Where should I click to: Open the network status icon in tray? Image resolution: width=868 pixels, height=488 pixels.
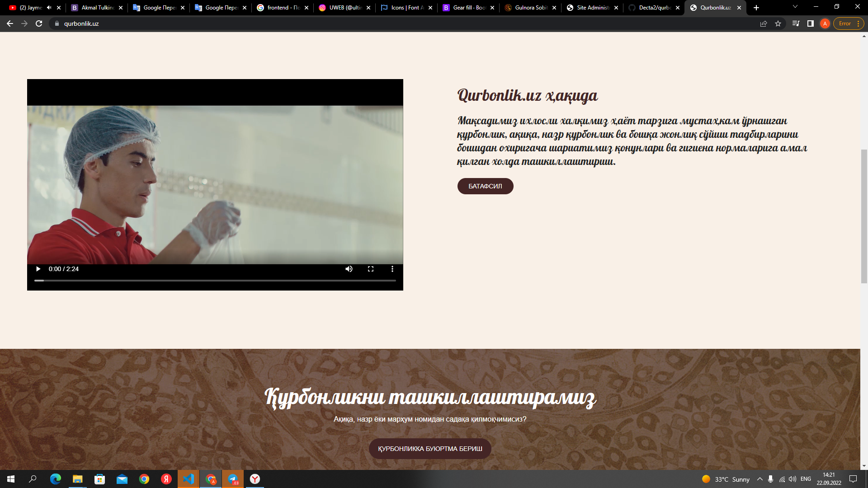(x=782, y=479)
